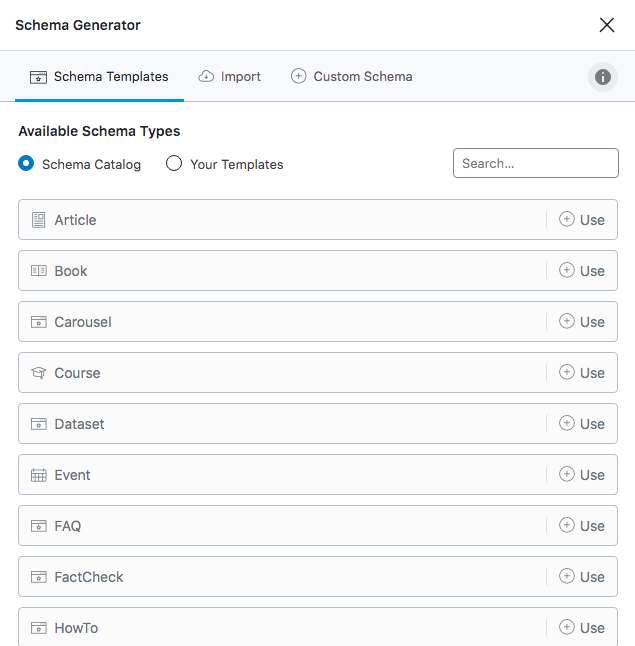
Task: Click the FAQ schema icon
Action: (x=39, y=526)
